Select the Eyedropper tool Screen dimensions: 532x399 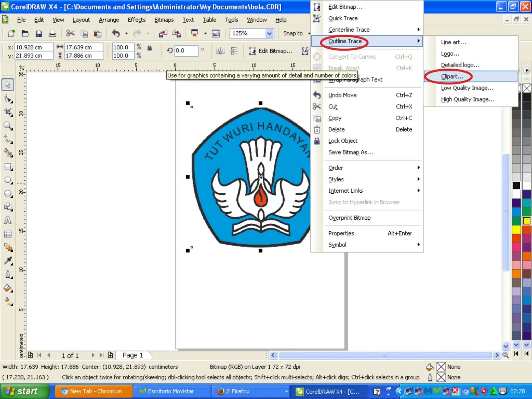click(x=8, y=261)
